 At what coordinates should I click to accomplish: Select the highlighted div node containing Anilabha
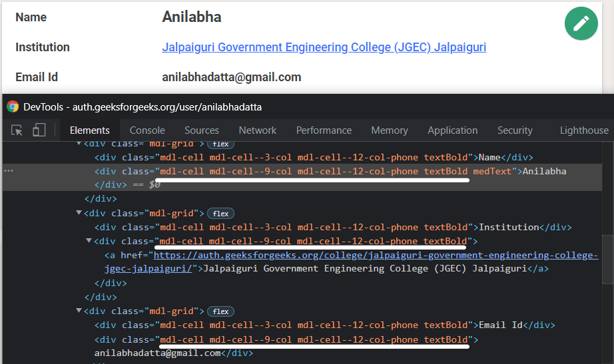[x=333, y=171]
